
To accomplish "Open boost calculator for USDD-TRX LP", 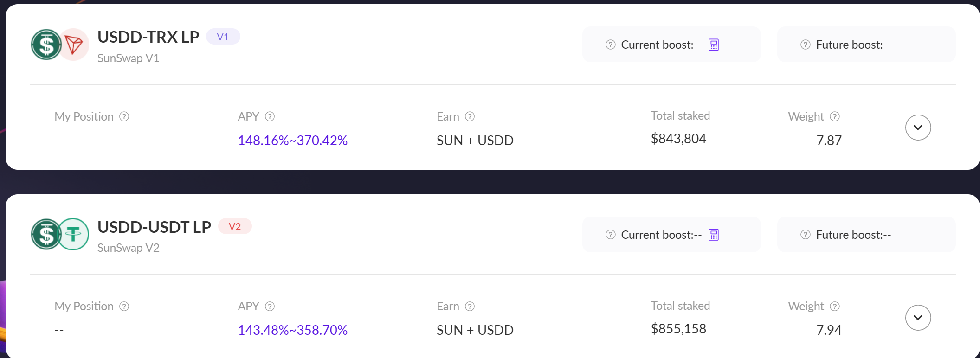I will coord(714,45).
